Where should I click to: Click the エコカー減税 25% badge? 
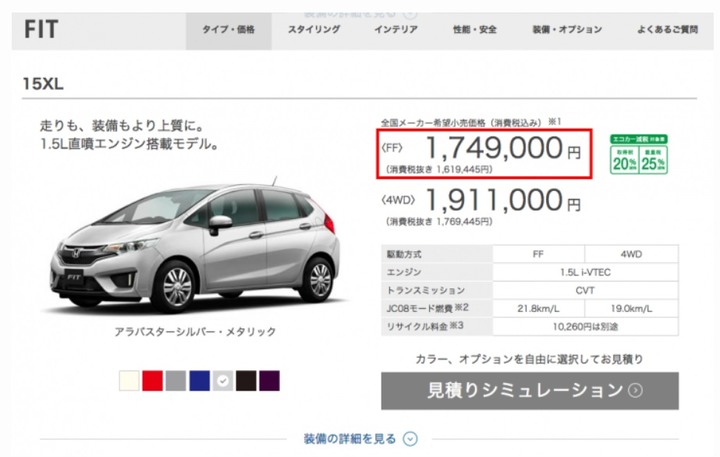coord(653,160)
